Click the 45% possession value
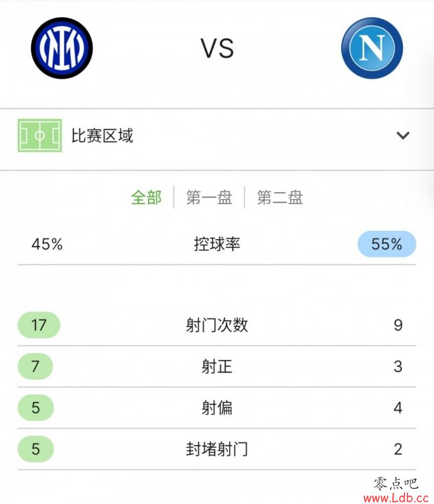The width and height of the screenshot is (434, 504). click(x=47, y=244)
